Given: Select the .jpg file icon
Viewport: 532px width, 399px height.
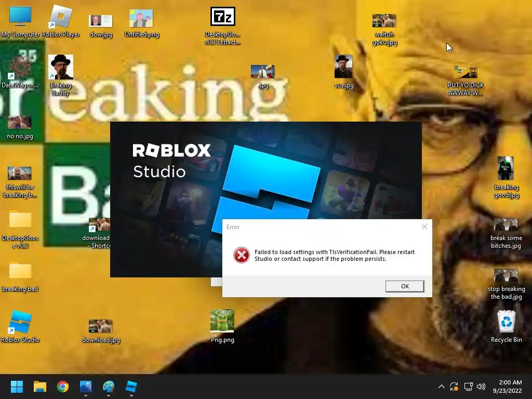Looking at the screenshot, I should [x=263, y=77].
